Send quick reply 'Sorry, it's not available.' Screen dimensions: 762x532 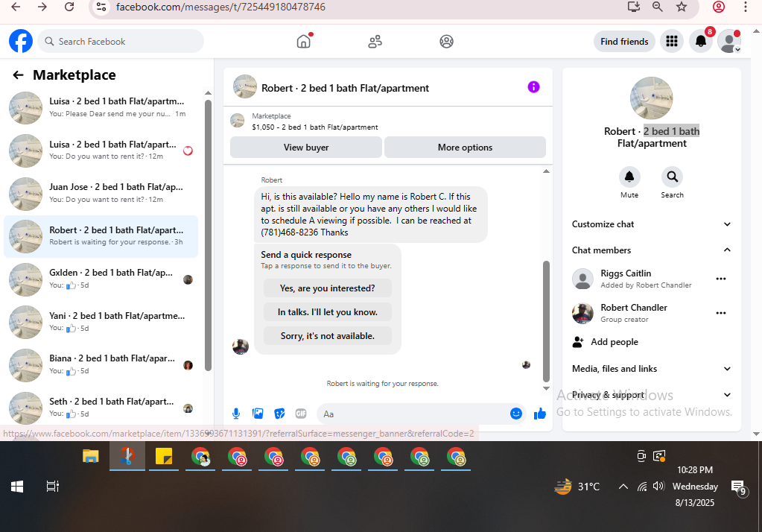pyautogui.click(x=328, y=336)
